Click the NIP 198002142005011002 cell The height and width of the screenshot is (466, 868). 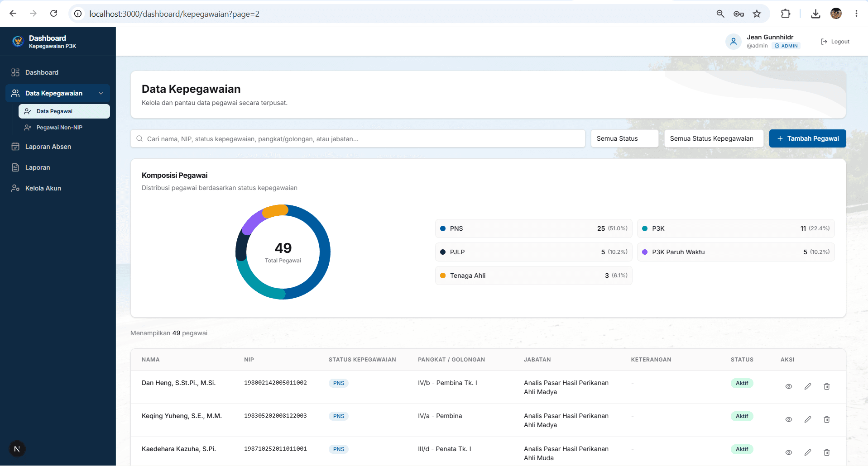pyautogui.click(x=275, y=383)
